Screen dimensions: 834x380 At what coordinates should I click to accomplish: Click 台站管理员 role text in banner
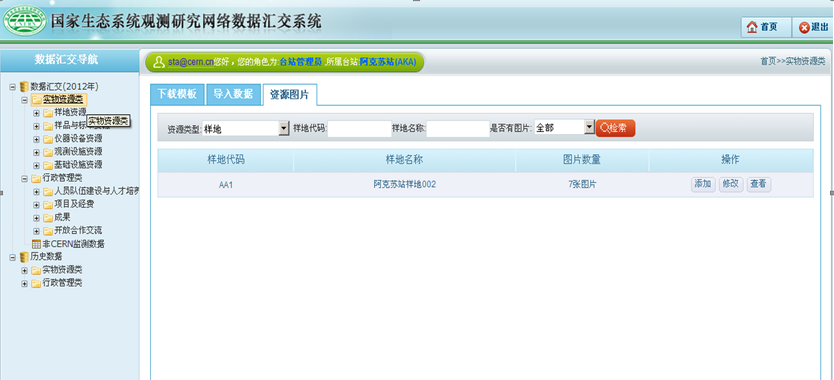click(301, 62)
